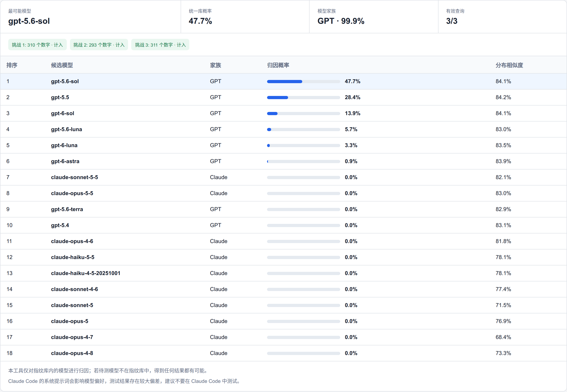Click the 28.4% probability bar for gpt-5.5
The image size is (567, 392).
(x=304, y=98)
